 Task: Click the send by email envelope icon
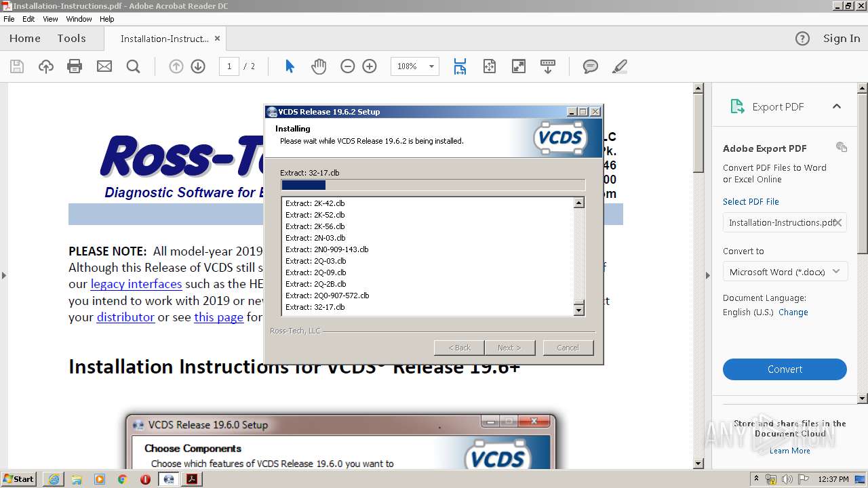click(x=104, y=66)
